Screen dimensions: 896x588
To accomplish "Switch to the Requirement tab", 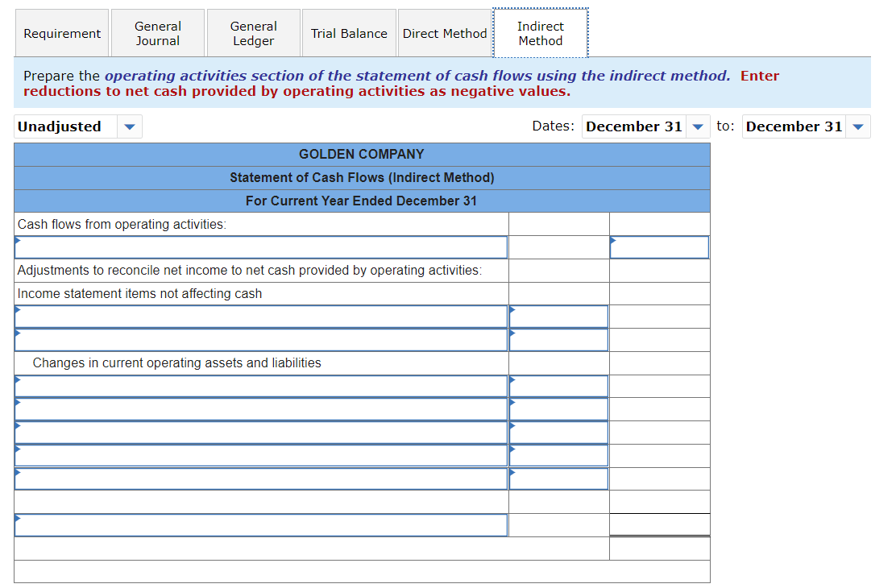I will [62, 32].
